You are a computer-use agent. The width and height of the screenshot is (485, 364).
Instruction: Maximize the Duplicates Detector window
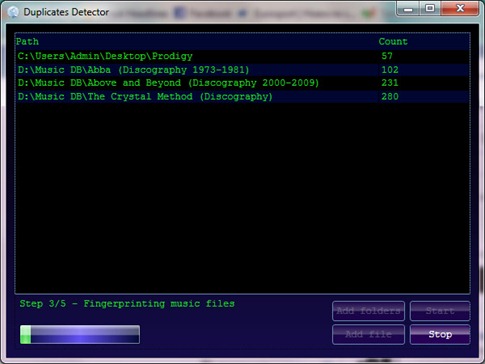(430, 9)
